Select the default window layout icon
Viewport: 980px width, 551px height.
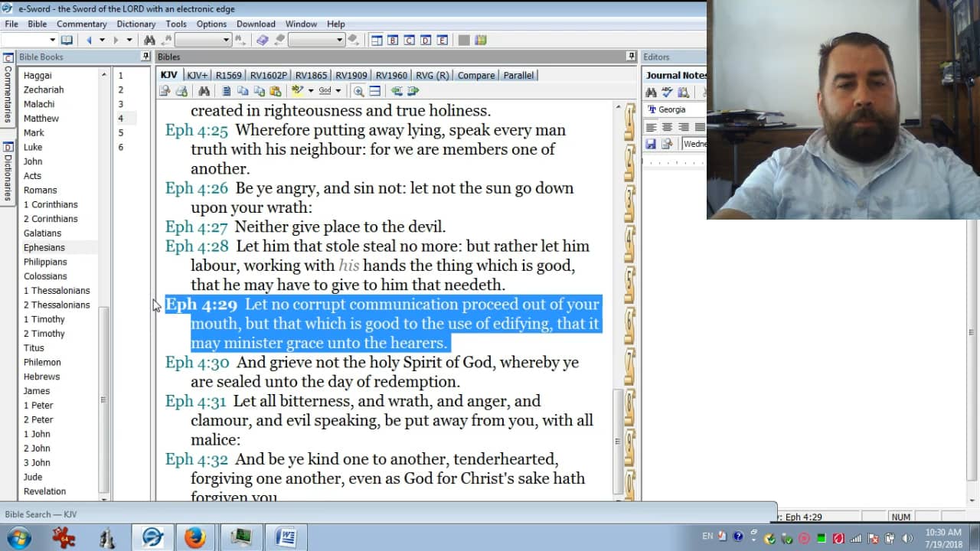tap(377, 40)
